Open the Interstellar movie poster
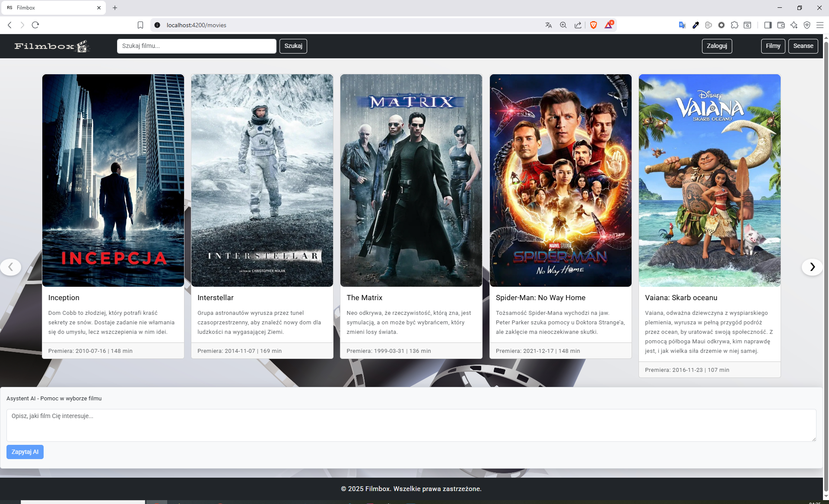This screenshot has width=829, height=504. click(262, 181)
